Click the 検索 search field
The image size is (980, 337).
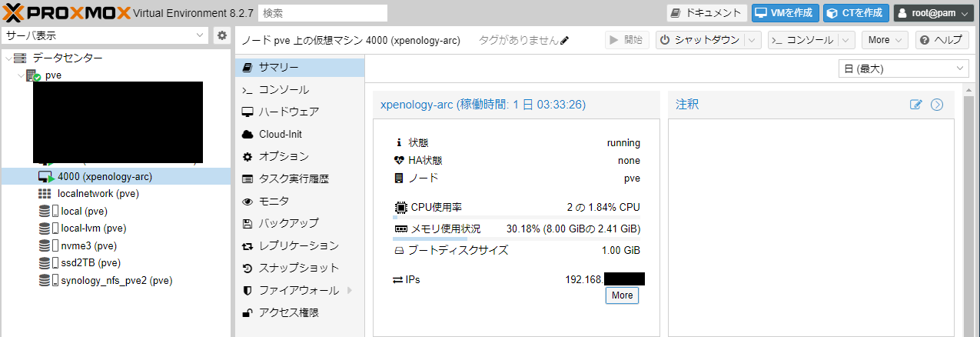pos(323,13)
